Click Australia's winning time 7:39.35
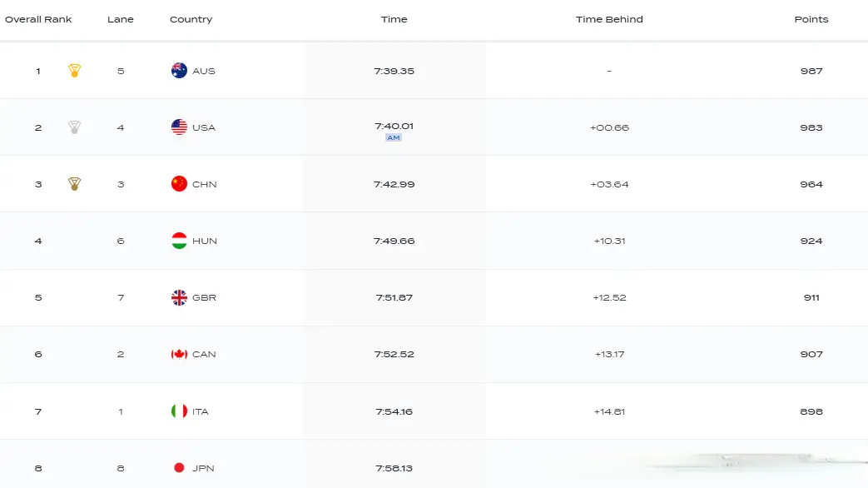The height and width of the screenshot is (488, 868). [x=394, y=71]
